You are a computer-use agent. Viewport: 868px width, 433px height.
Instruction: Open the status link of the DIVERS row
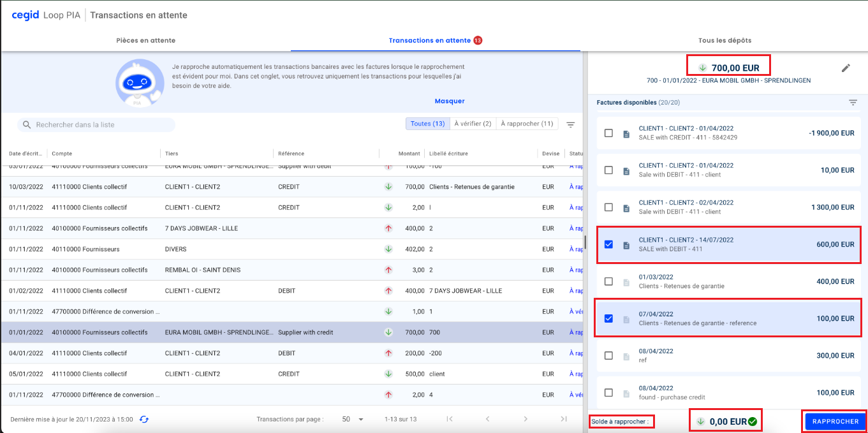coord(576,249)
